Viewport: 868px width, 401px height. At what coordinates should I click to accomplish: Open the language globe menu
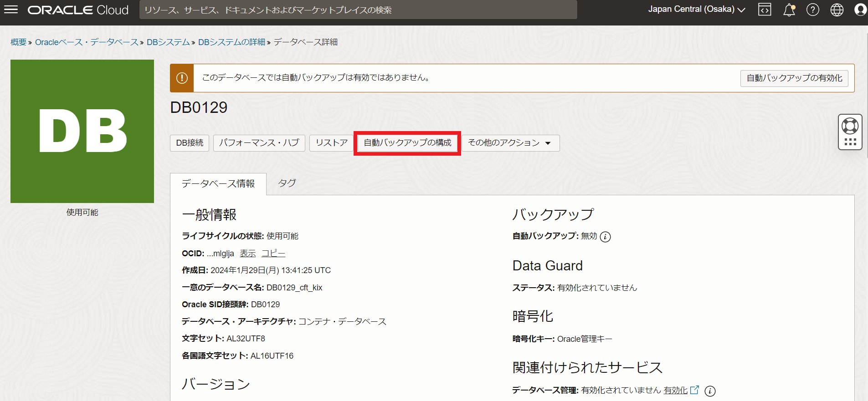coord(837,10)
